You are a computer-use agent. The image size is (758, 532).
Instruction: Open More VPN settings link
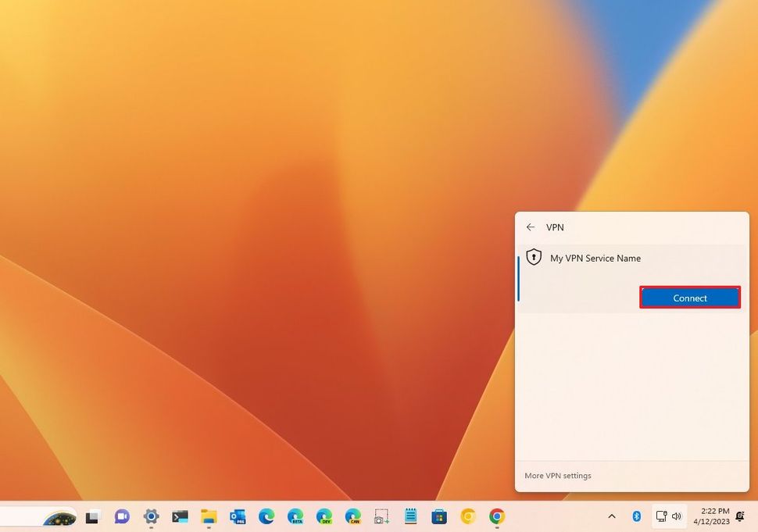[558, 475]
